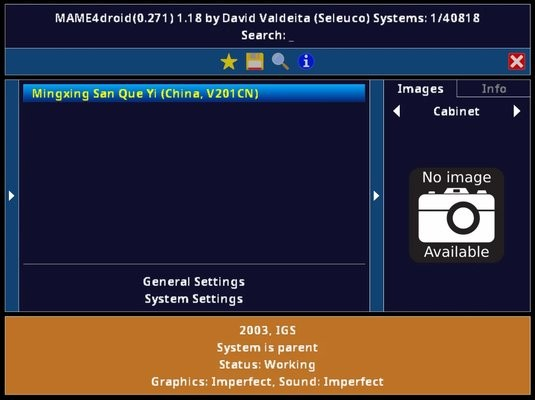Click the MAME4droid title header text

268,18
